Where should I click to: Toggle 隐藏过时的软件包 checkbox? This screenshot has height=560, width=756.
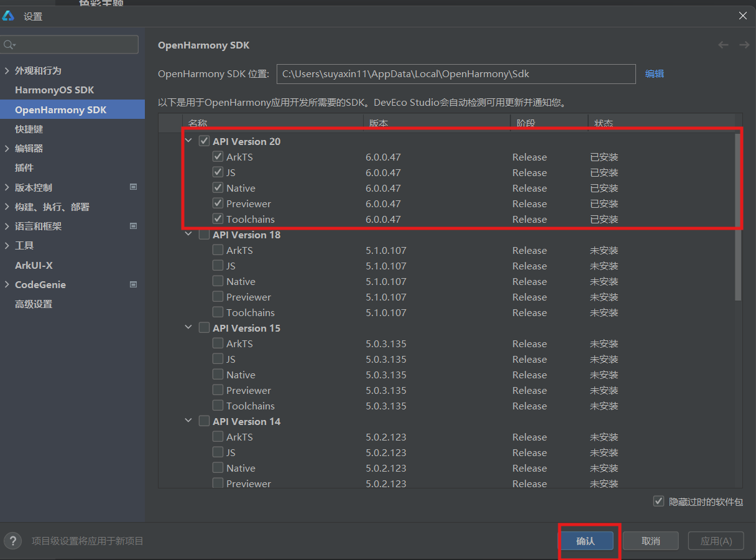click(x=658, y=502)
